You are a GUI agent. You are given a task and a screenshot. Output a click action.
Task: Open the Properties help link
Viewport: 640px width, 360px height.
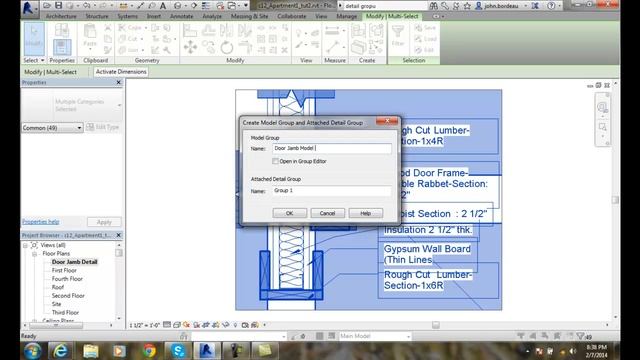click(x=40, y=222)
